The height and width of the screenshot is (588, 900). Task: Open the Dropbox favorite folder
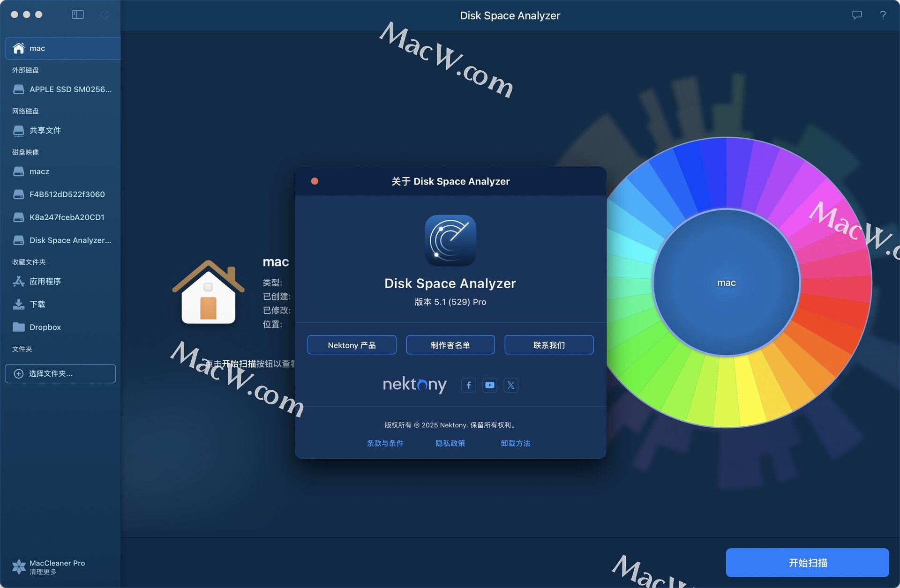63,327
